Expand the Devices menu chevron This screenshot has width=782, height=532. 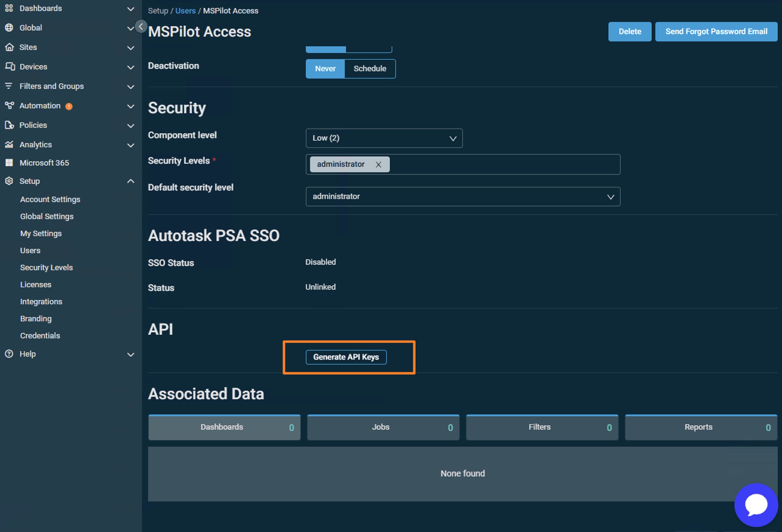[x=131, y=67]
